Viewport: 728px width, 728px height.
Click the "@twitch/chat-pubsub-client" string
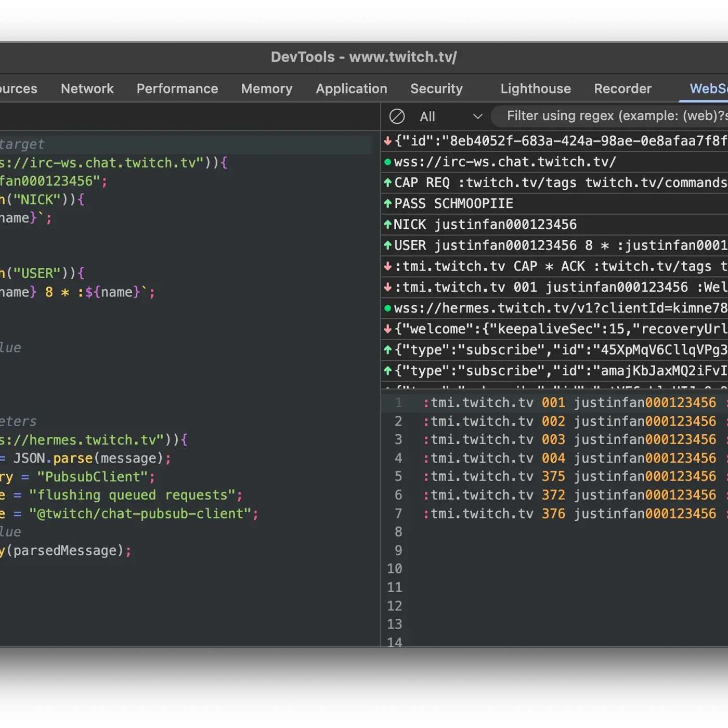pyautogui.click(x=140, y=514)
